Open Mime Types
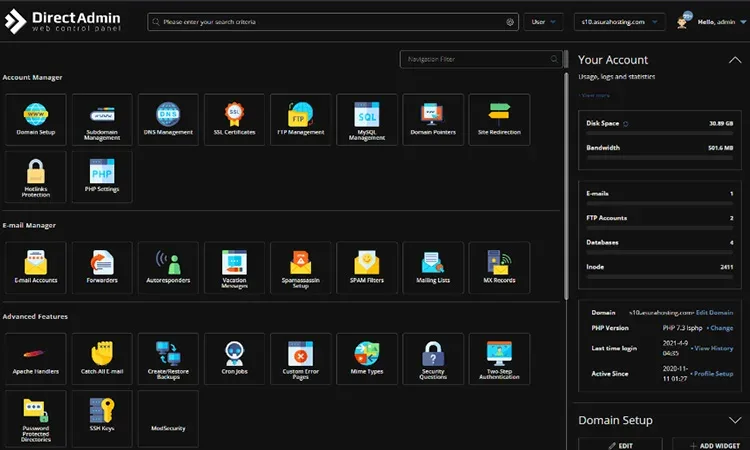Screen dimensions: 750x450 pos(367,359)
